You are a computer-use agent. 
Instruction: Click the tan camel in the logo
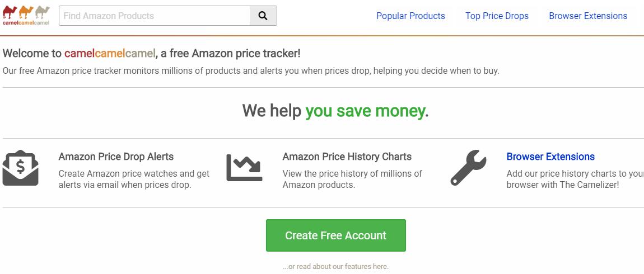click(43, 12)
